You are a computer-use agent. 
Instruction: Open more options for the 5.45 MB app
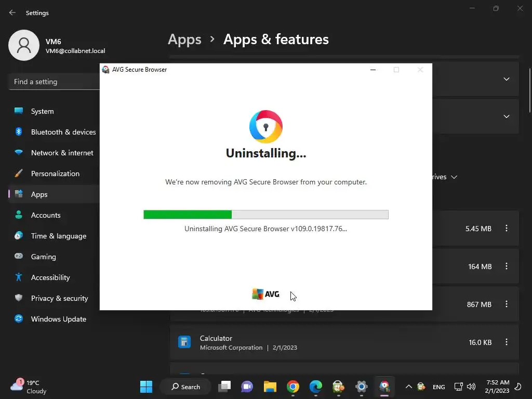(x=507, y=229)
